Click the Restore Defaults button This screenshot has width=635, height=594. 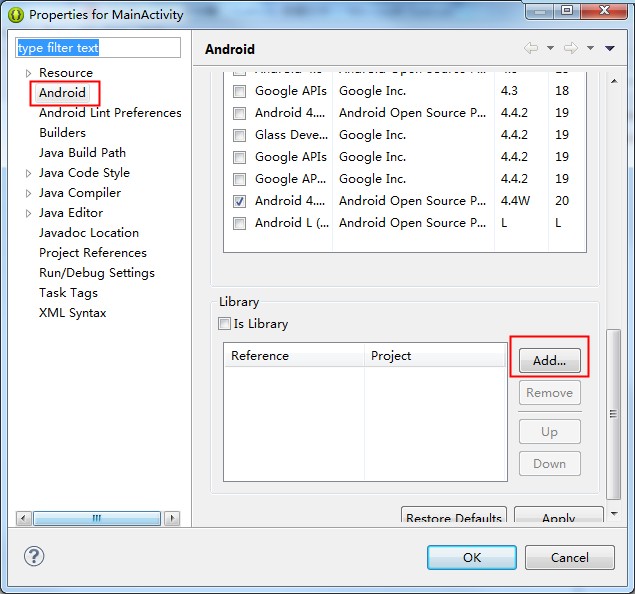(454, 516)
